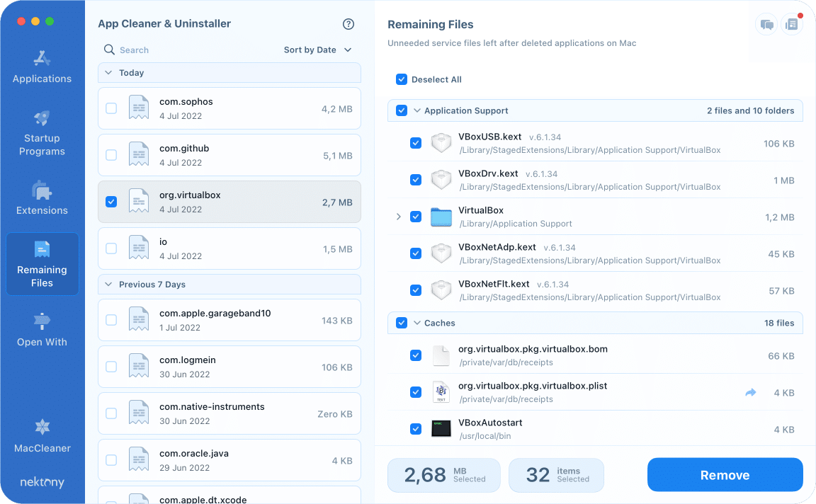Click the org.virtualbox file icon
Image resolution: width=816 pixels, height=504 pixels.
(x=139, y=202)
